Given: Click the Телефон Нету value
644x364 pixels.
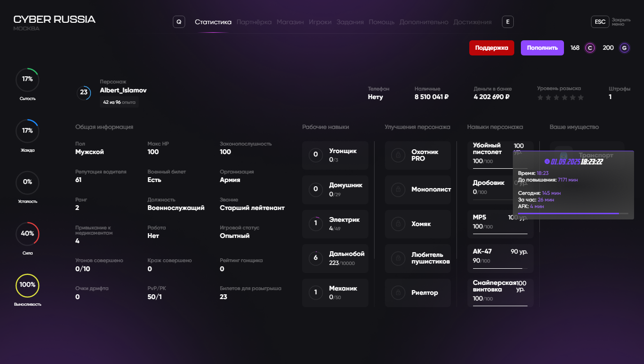Looking at the screenshot, I should (376, 97).
